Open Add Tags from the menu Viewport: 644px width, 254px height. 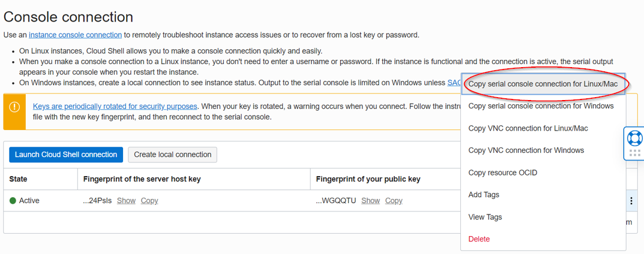tap(484, 195)
